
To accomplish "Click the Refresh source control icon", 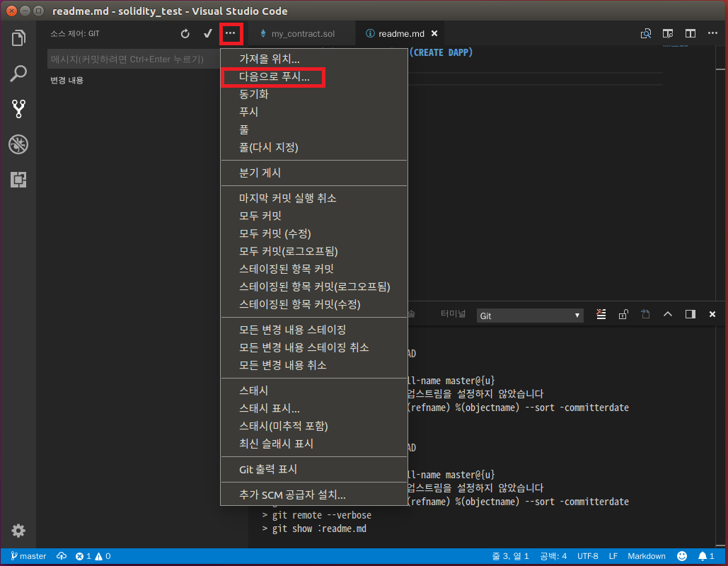I will 185,33.
